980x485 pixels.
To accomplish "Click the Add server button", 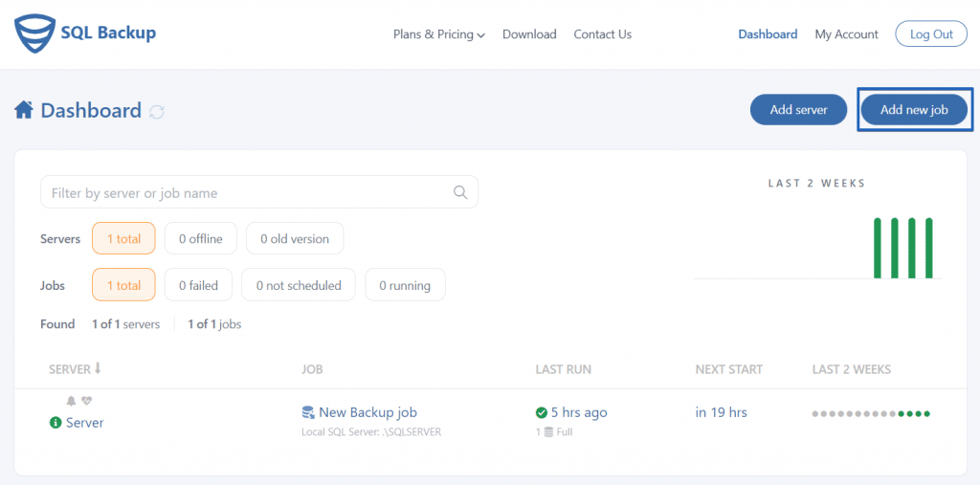I will pyautogui.click(x=798, y=110).
